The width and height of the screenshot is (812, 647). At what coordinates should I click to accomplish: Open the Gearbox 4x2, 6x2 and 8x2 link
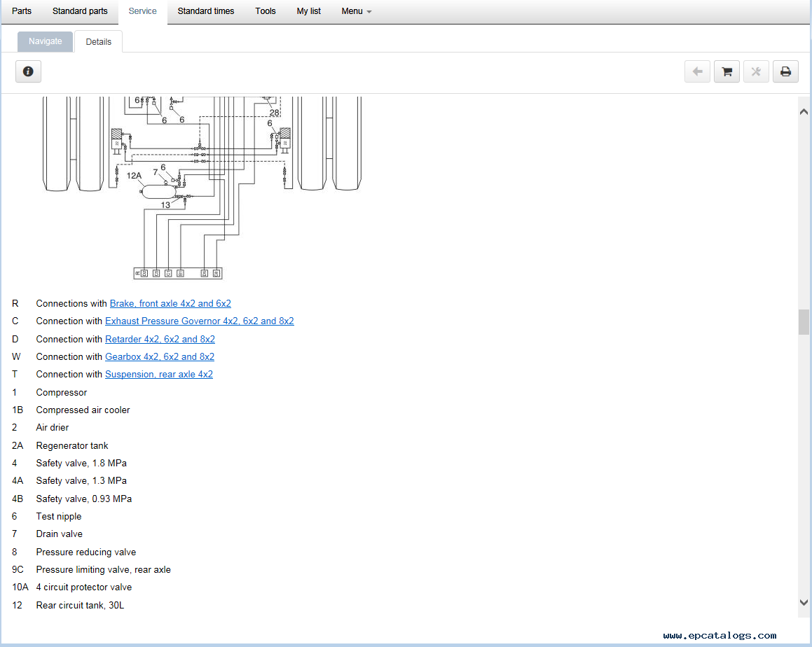[160, 357]
